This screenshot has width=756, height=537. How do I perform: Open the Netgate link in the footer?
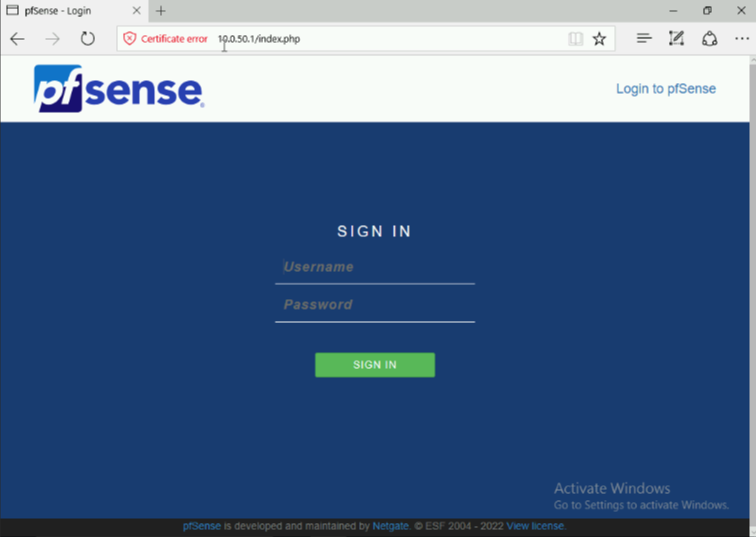coord(391,526)
